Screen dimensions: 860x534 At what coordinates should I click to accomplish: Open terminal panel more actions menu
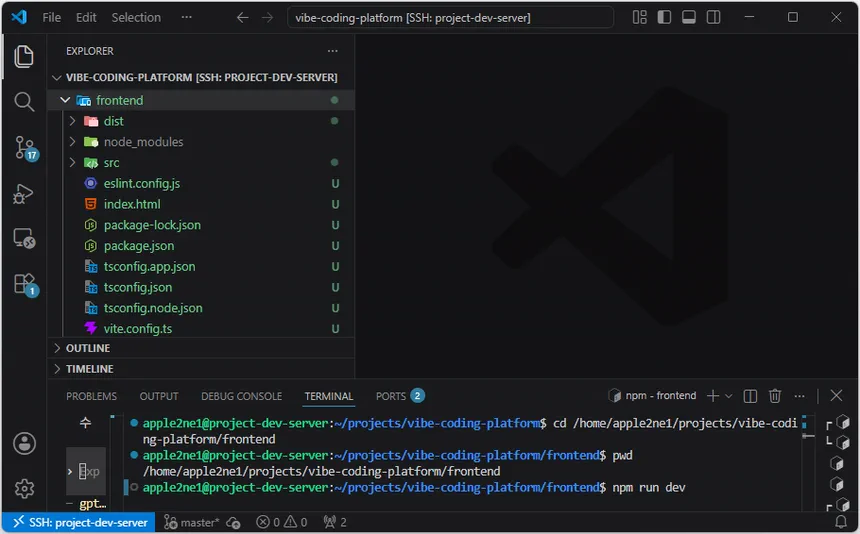[800, 396]
